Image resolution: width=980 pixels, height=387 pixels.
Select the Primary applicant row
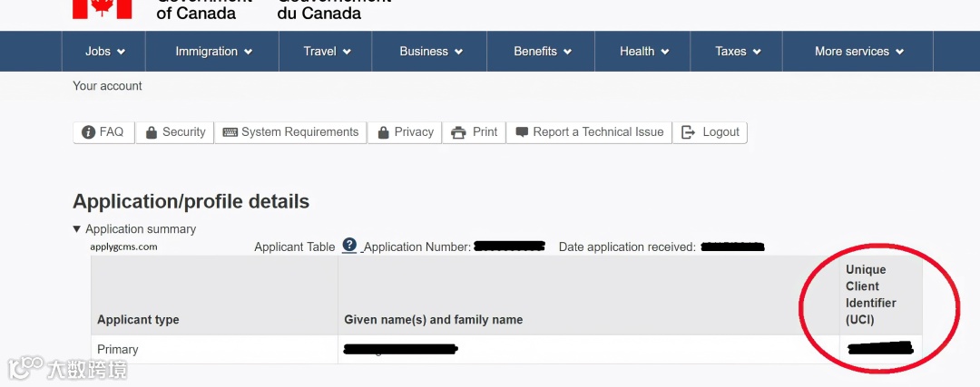coord(118,349)
